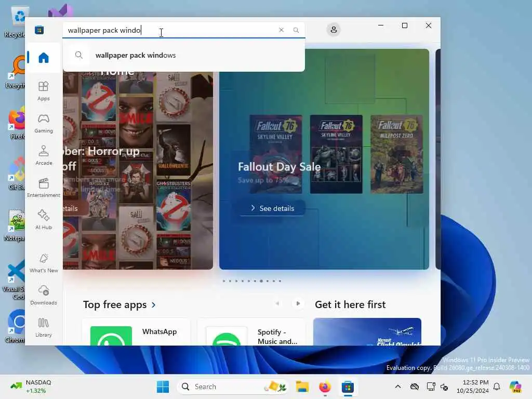The height and width of the screenshot is (399, 532).
Task: Open Spotify - Music and... app card
Action: pos(251,332)
